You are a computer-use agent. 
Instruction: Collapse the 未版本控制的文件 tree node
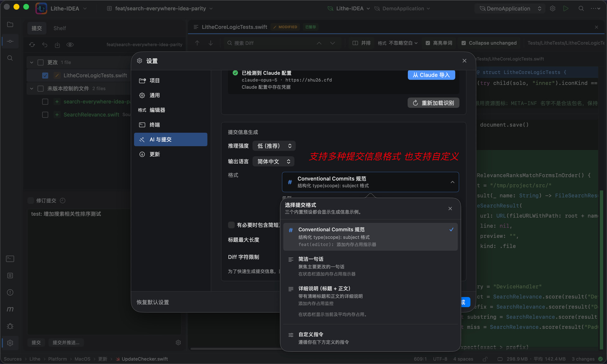(32, 88)
